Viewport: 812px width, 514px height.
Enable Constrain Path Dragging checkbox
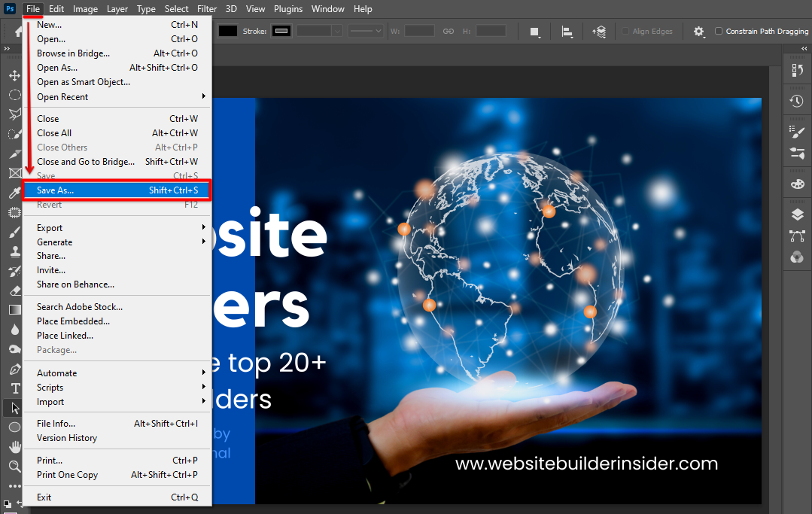[x=719, y=31]
